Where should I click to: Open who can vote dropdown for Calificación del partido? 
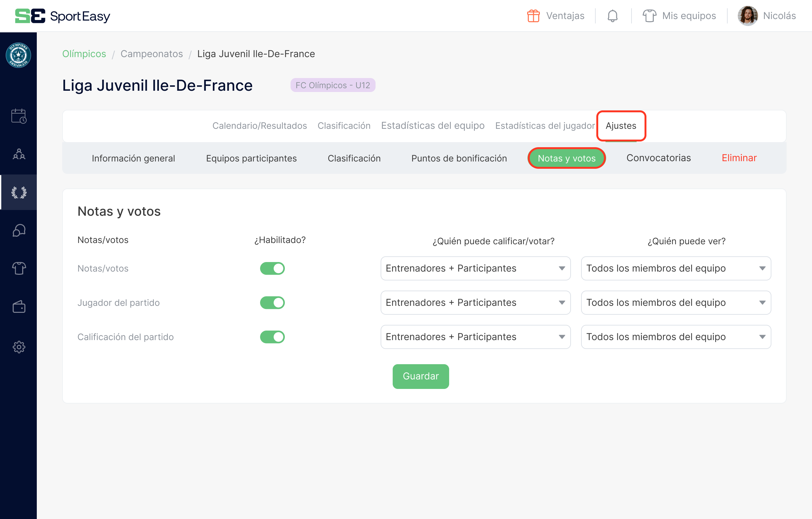[x=475, y=337]
